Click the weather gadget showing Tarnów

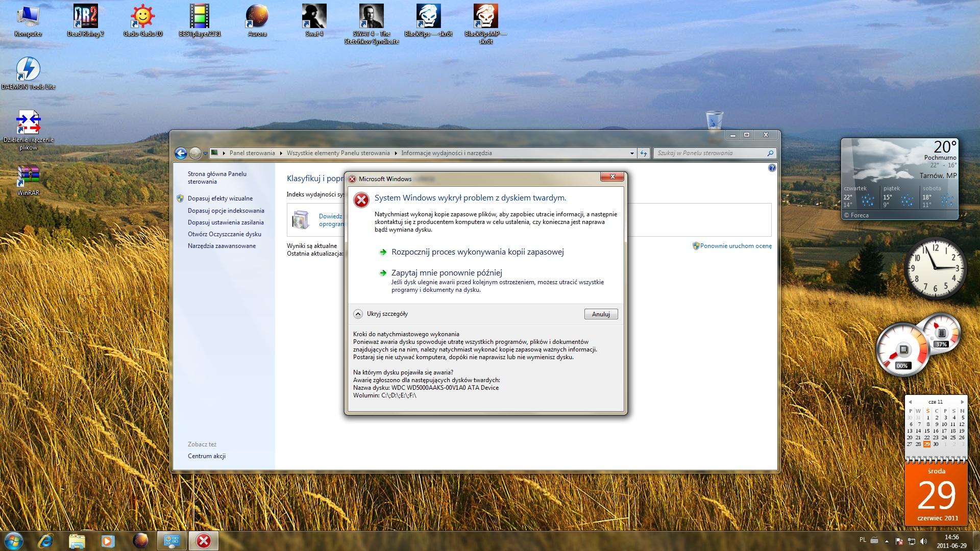coord(899,179)
